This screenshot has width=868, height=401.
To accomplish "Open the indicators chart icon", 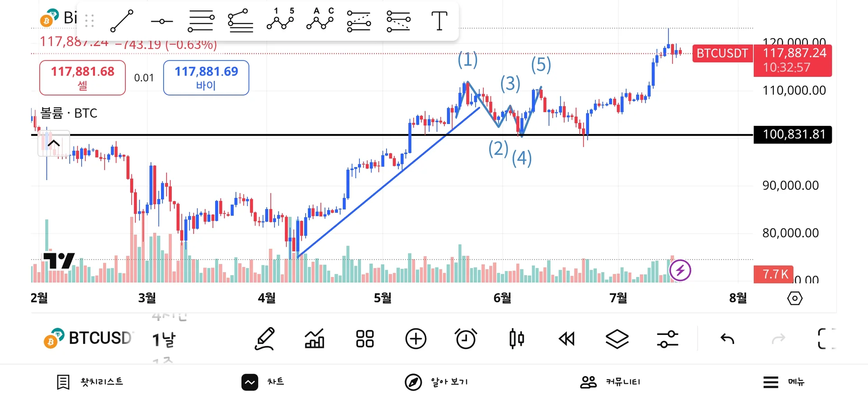I will pos(315,339).
